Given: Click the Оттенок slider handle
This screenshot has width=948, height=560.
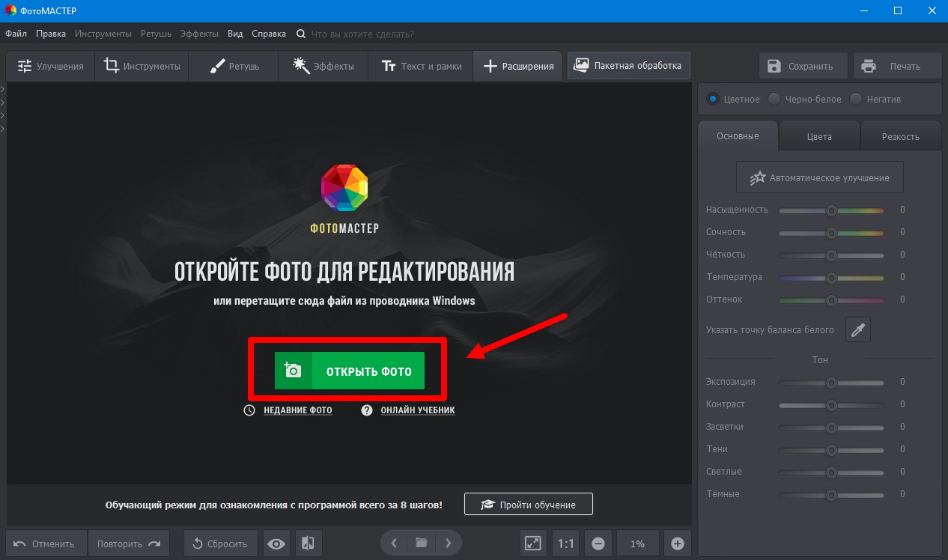Looking at the screenshot, I should pos(830,300).
